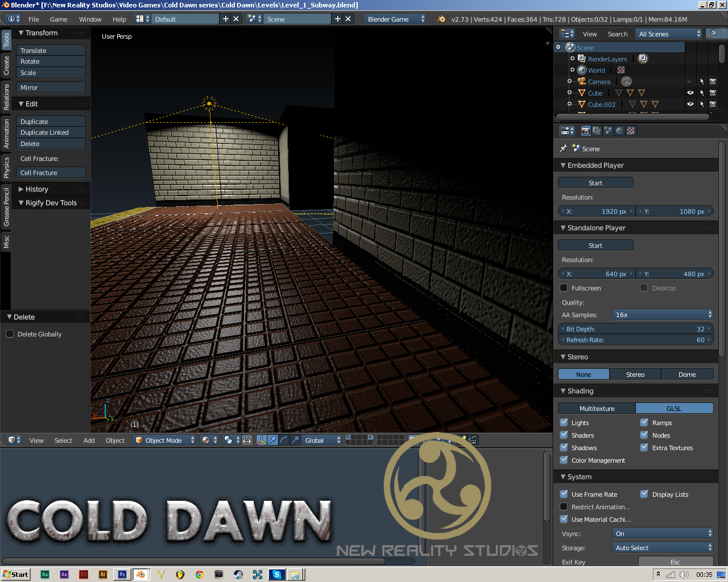Open the Scene properties tab icon
Screen dimensions: 728x582
[x=608, y=131]
